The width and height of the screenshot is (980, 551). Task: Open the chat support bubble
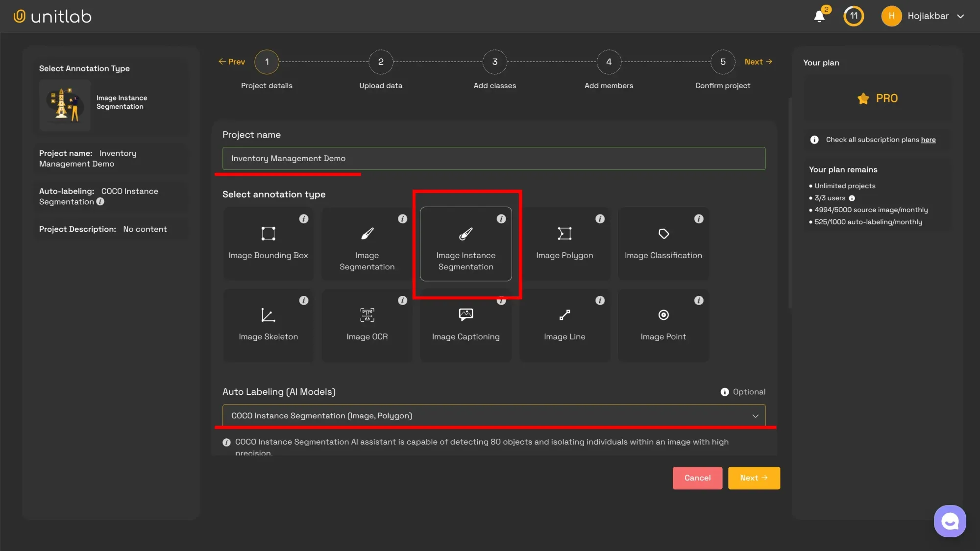950,521
